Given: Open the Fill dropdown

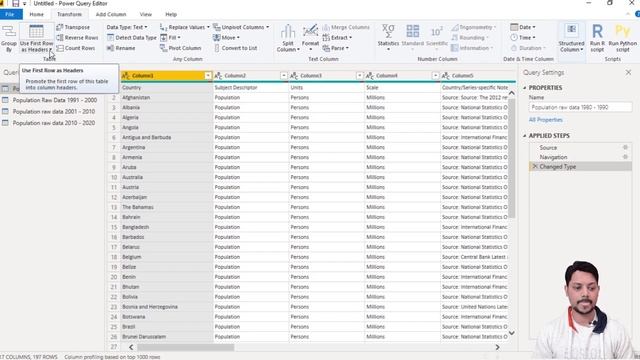Looking at the screenshot, I should [x=170, y=38].
